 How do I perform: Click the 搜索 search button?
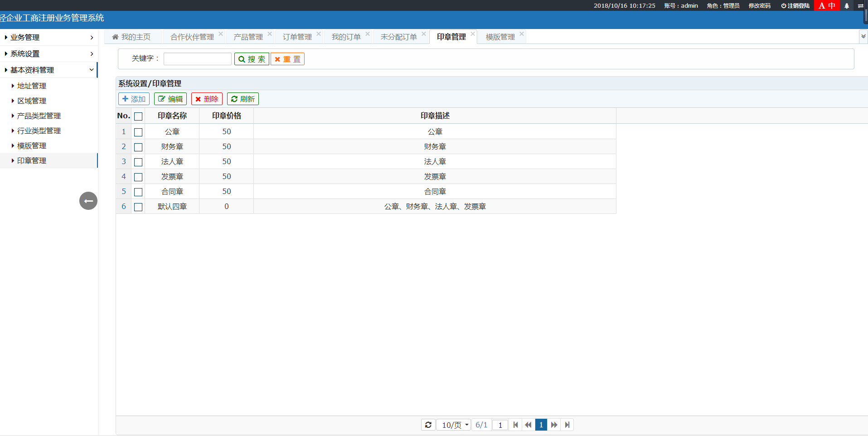click(252, 59)
